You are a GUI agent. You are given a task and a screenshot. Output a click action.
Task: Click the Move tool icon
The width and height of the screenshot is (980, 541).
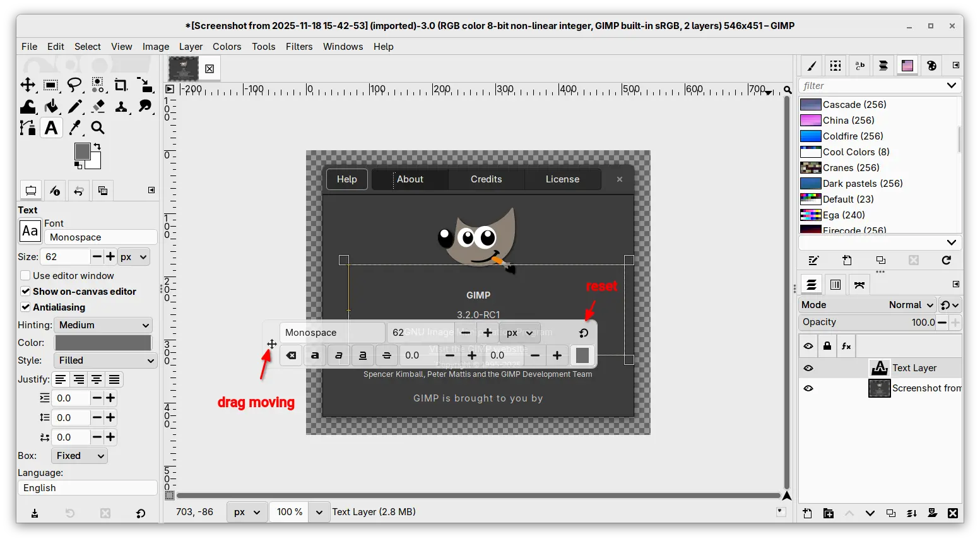tap(28, 85)
